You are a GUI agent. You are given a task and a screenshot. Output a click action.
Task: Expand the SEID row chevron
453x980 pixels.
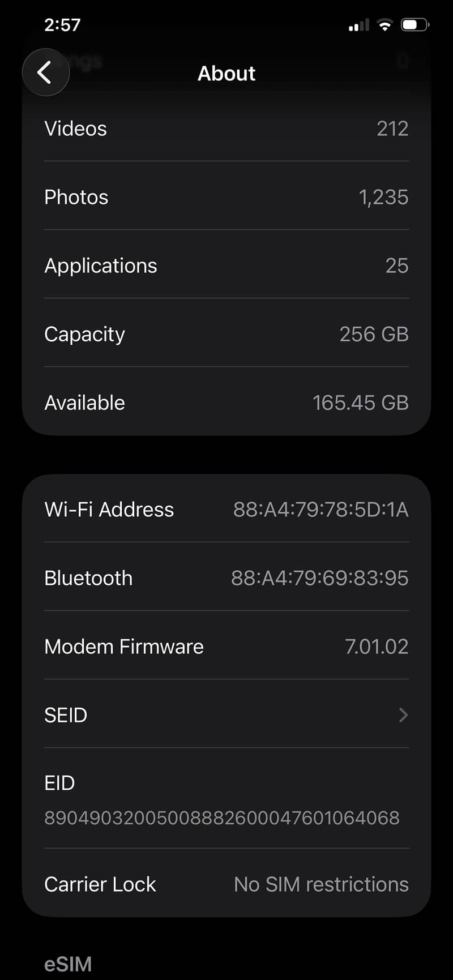pos(403,715)
